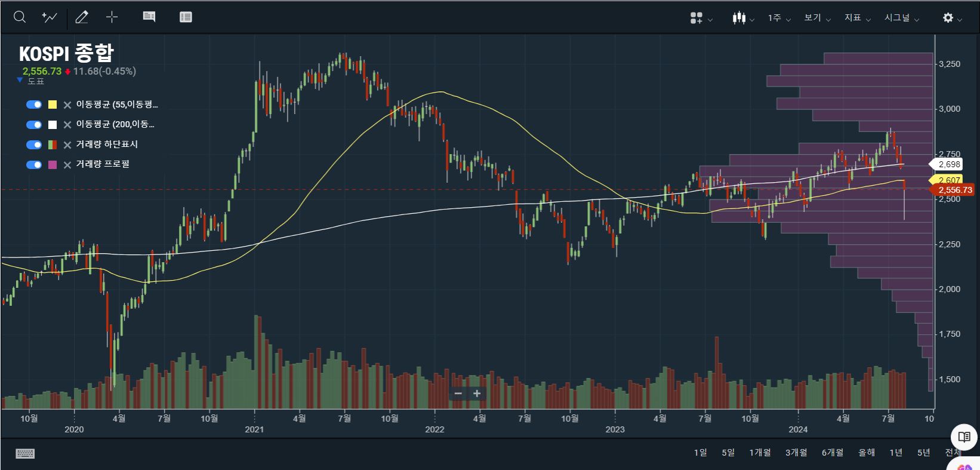Toggle off the 55 이동평균 indicator
980x470 pixels.
click(34, 105)
